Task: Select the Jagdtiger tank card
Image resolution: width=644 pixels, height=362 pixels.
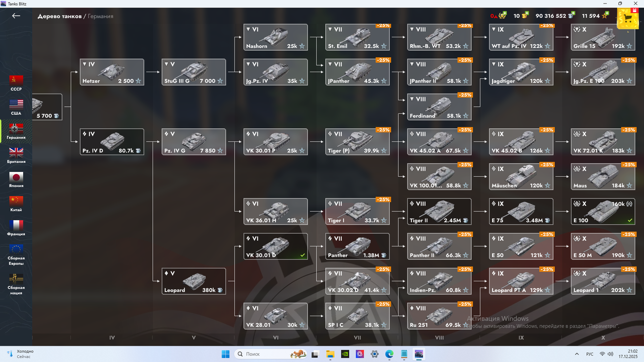Action: 521,72
